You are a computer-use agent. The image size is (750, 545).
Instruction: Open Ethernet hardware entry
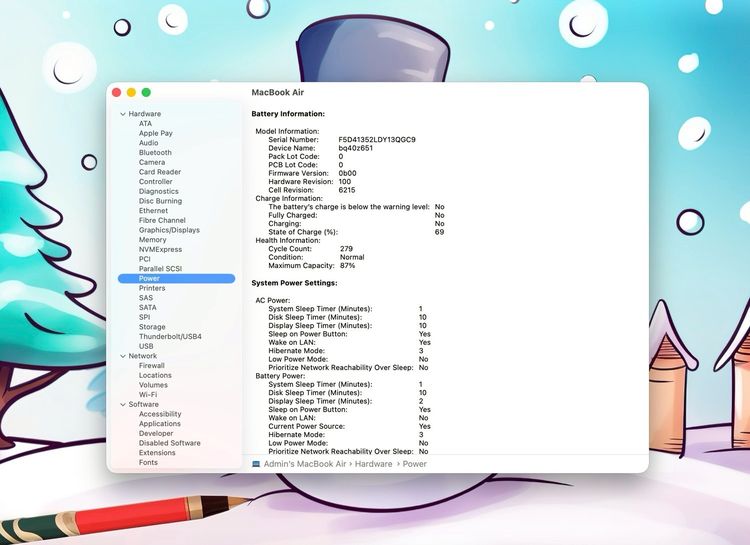coord(153,211)
